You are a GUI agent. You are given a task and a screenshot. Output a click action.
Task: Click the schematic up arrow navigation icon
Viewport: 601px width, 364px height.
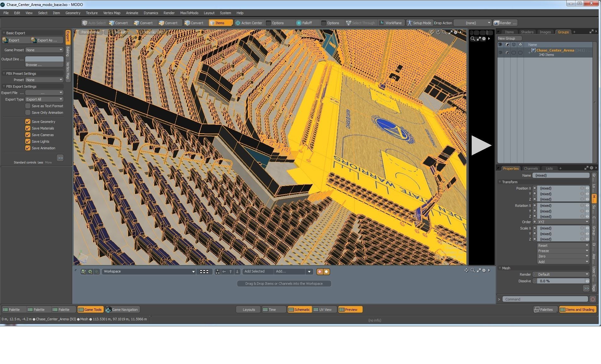[231, 272]
